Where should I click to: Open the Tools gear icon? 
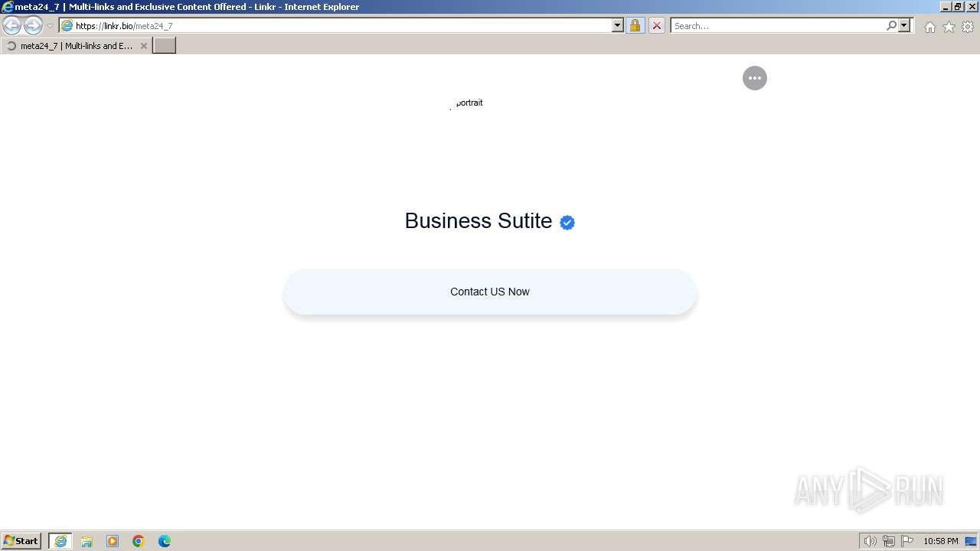click(x=968, y=27)
